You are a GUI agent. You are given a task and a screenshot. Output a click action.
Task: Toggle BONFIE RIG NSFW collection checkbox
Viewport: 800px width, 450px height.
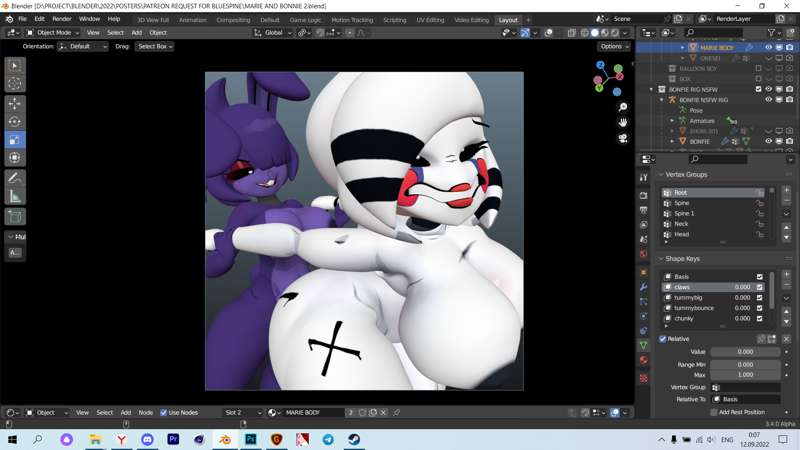point(758,89)
